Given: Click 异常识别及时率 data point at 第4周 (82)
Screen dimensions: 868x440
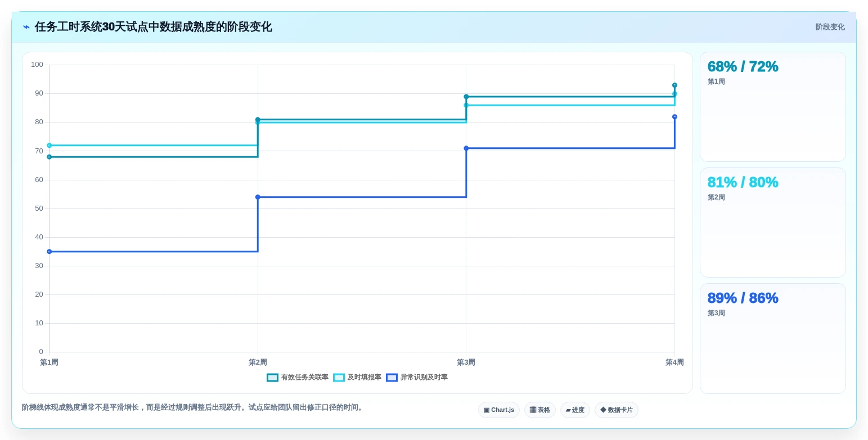Looking at the screenshot, I should tap(674, 117).
